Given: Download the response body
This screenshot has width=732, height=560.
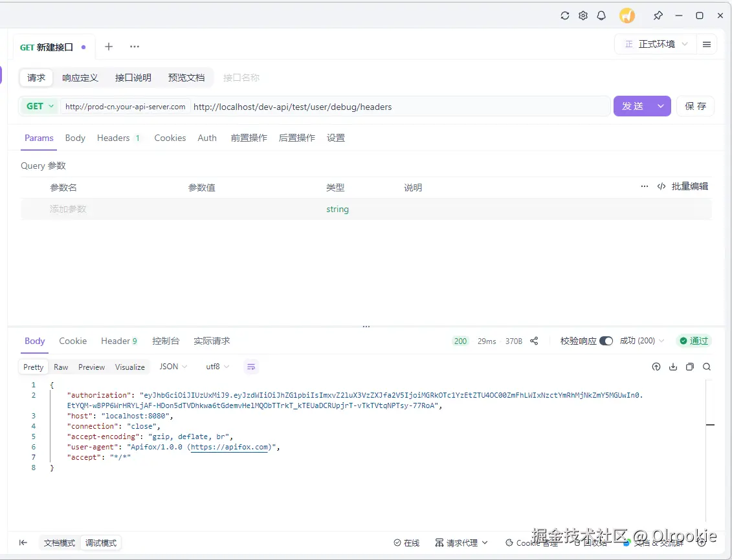Looking at the screenshot, I should (x=673, y=367).
